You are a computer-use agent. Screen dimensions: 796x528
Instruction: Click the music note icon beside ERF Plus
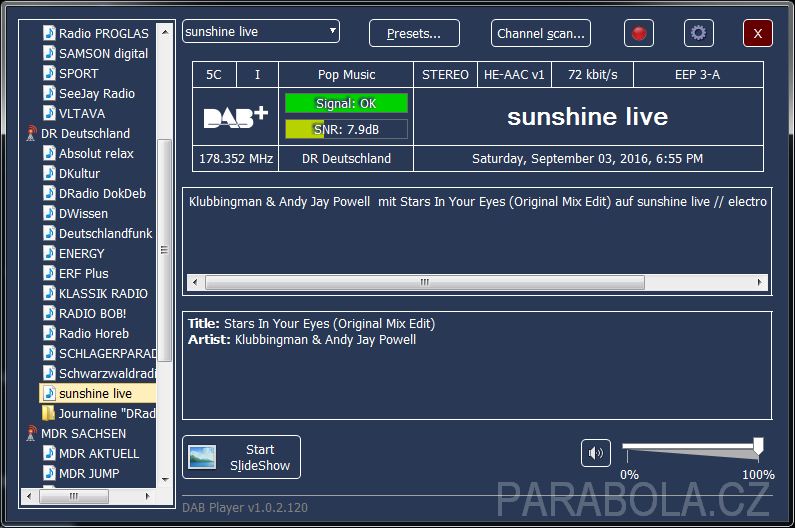pyautogui.click(x=49, y=274)
